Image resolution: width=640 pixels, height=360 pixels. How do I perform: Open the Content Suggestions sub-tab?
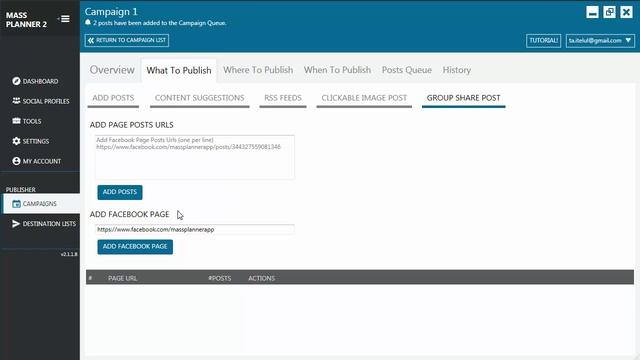199,98
